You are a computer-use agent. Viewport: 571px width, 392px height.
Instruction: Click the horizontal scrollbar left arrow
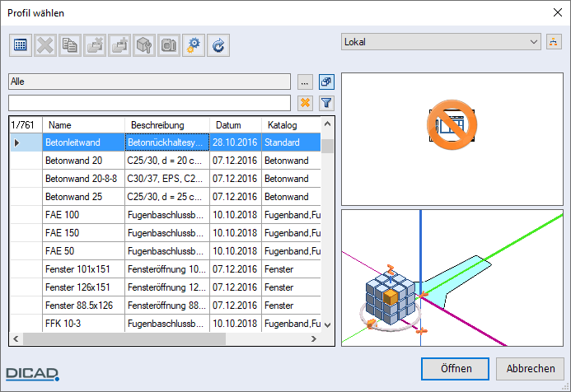click(x=16, y=338)
